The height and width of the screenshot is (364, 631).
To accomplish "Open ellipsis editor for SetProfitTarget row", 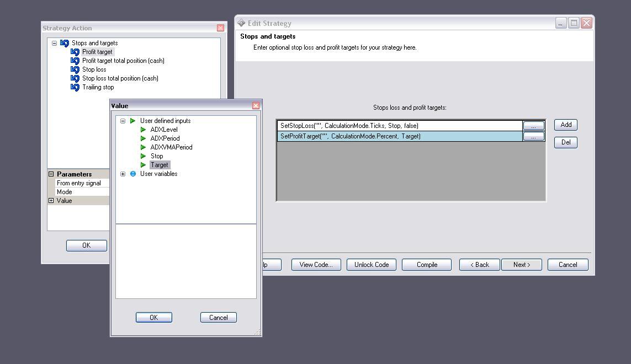I will 534,136.
